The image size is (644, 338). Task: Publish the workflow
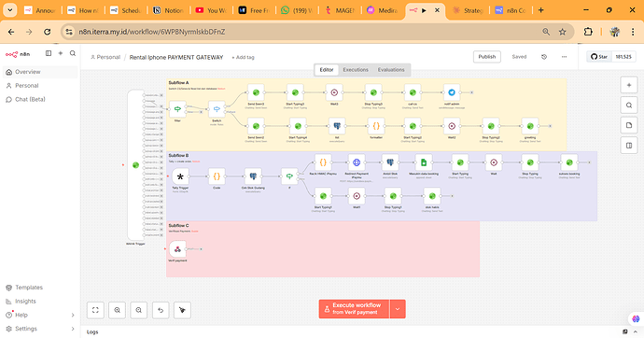pyautogui.click(x=486, y=57)
